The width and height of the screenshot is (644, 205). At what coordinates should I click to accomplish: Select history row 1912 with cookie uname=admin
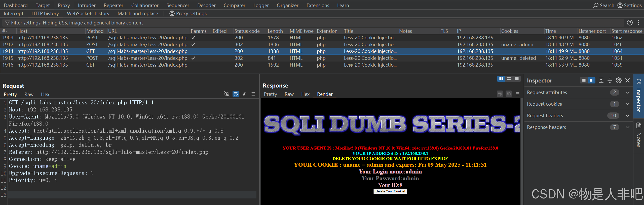pos(322,44)
